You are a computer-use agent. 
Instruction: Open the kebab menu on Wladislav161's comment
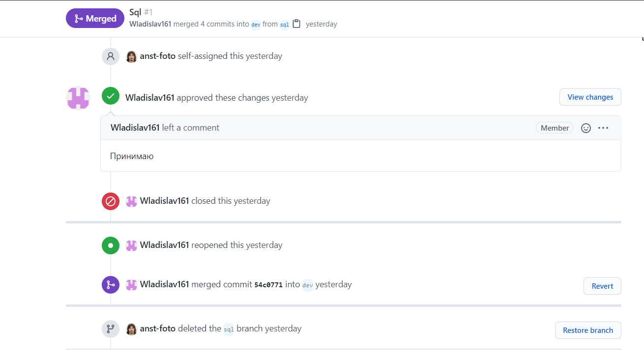[x=603, y=128]
